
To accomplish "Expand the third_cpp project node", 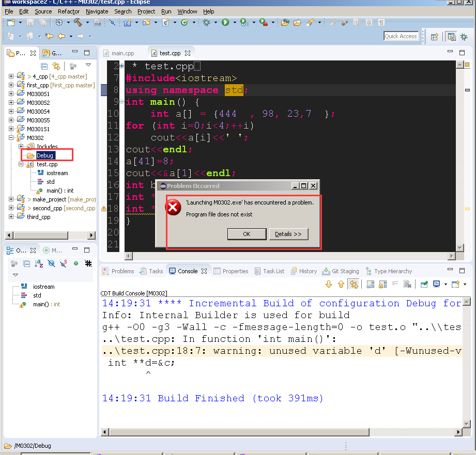I will (11, 217).
